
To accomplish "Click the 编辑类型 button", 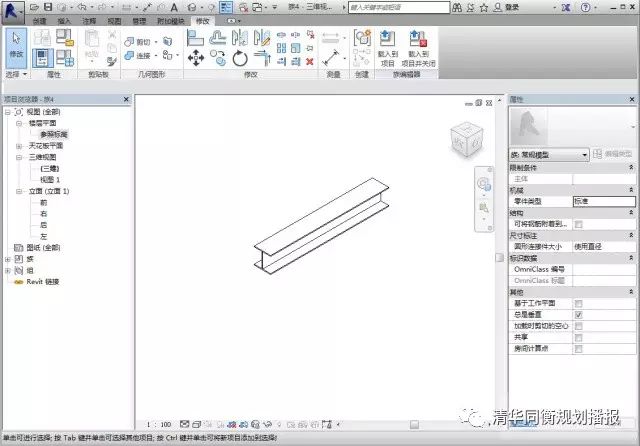I will (x=613, y=155).
